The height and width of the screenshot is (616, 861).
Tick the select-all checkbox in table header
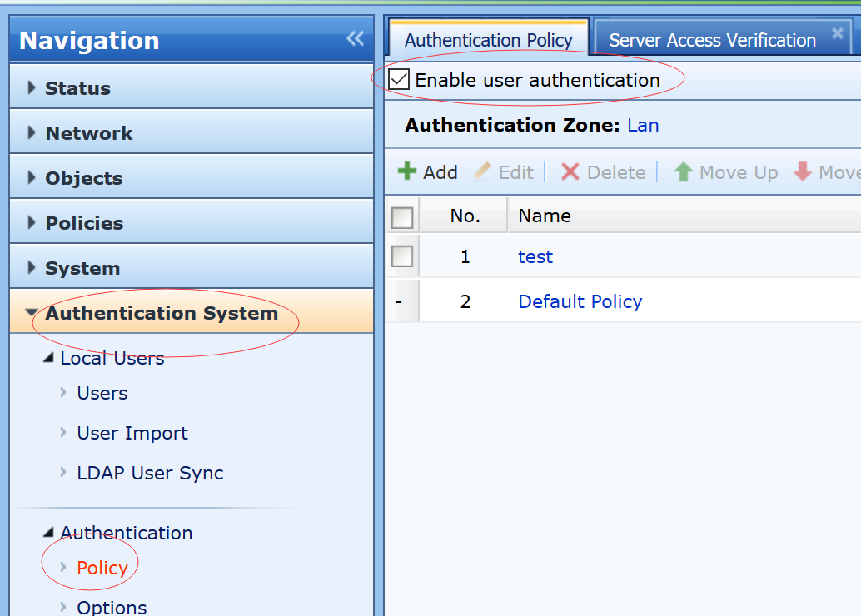pos(402,217)
